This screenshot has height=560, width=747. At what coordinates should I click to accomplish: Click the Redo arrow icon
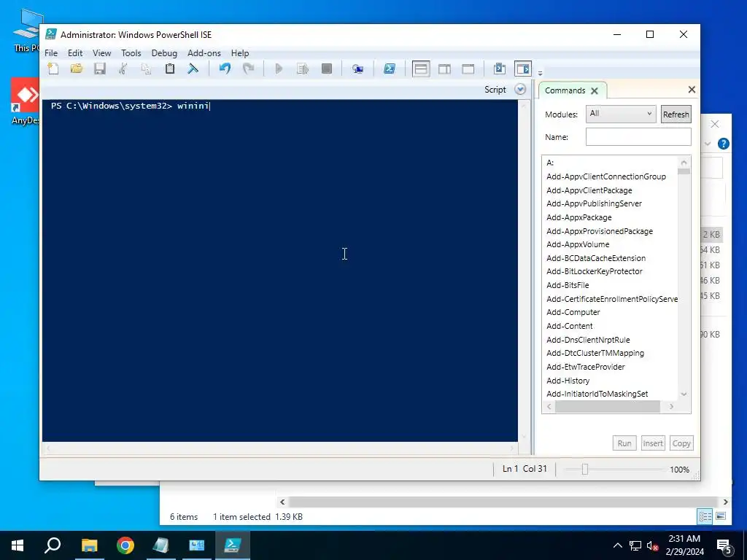click(248, 69)
